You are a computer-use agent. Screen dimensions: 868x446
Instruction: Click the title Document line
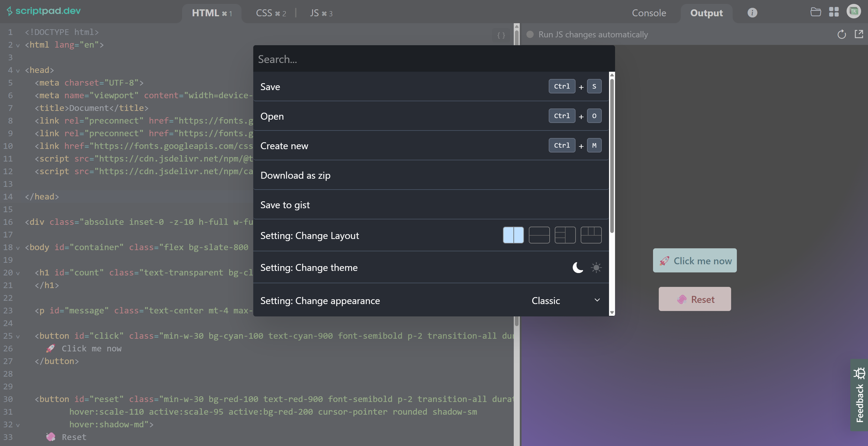91,108
